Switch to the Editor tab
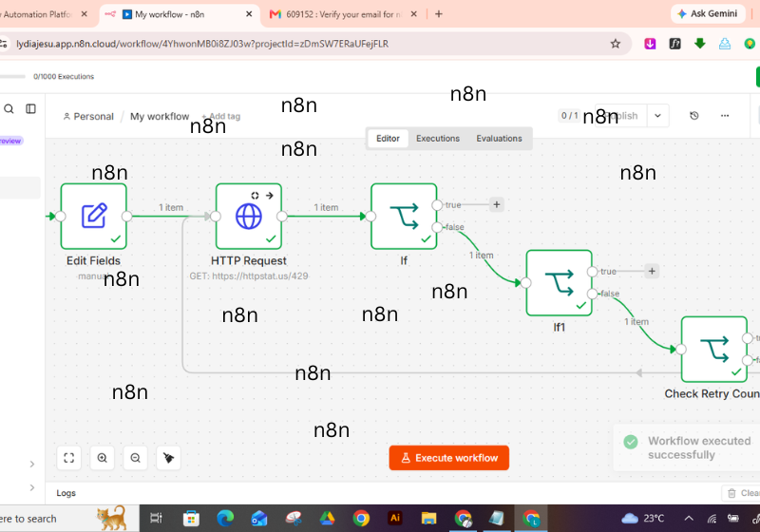This screenshot has height=532, width=760. tap(388, 139)
